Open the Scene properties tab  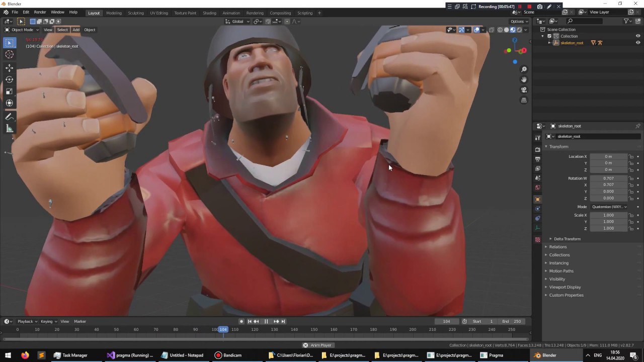(x=537, y=178)
